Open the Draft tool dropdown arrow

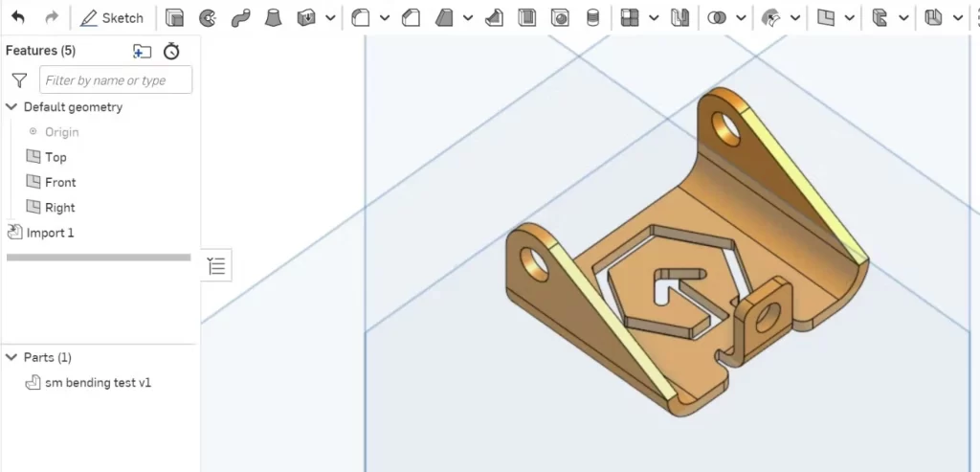click(x=468, y=17)
